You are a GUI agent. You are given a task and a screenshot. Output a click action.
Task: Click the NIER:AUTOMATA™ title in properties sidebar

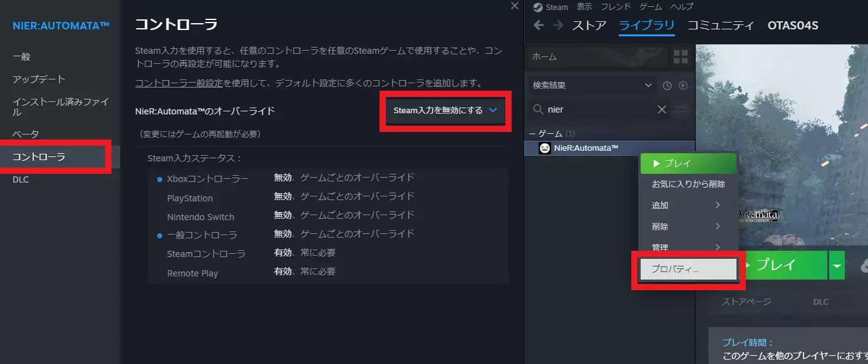point(61,26)
